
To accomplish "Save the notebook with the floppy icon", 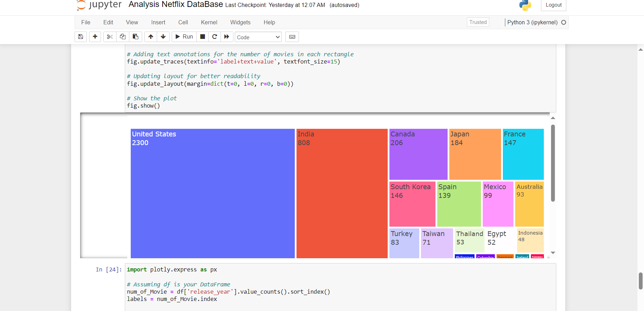I will pyautogui.click(x=80, y=37).
